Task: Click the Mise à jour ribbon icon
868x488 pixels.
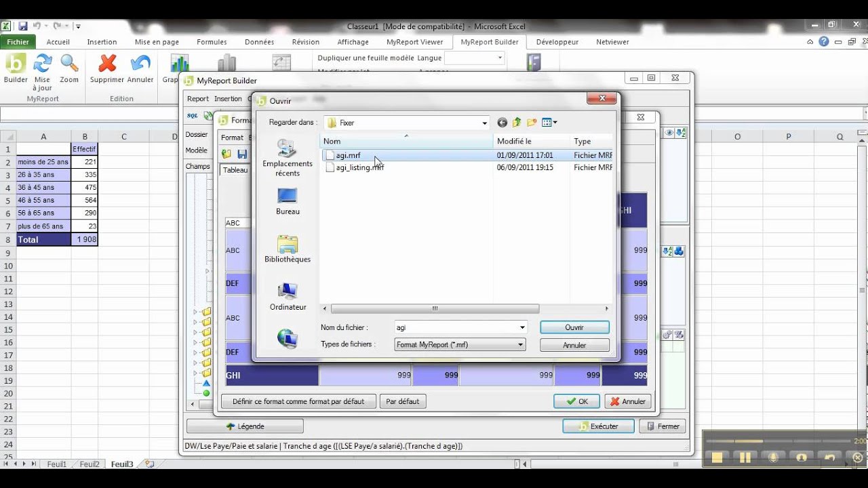Action: coord(43,63)
